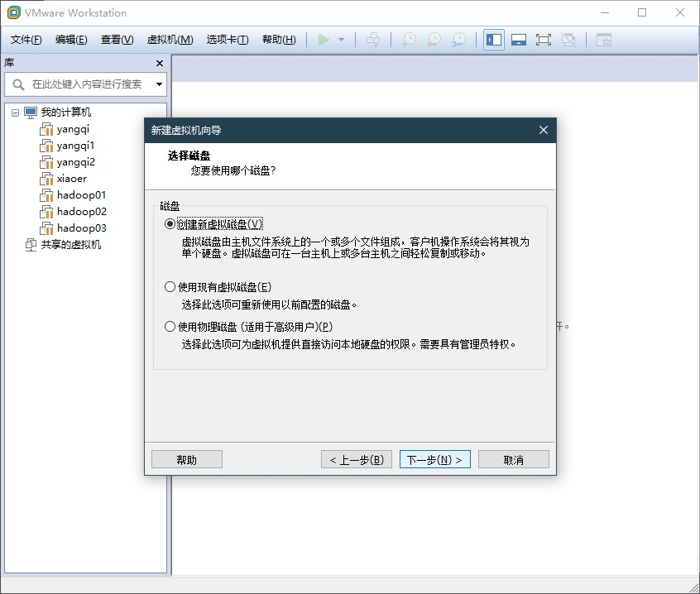Image resolution: width=700 pixels, height=594 pixels.
Task: Close the 库 library panel
Action: click(x=160, y=64)
